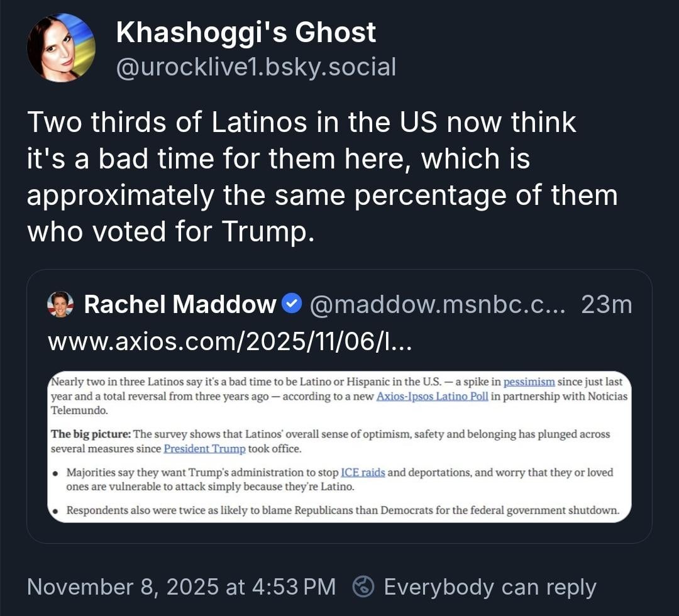This screenshot has height=616, width=679.
Task: Open the www.axios.com article link
Action: (x=229, y=342)
